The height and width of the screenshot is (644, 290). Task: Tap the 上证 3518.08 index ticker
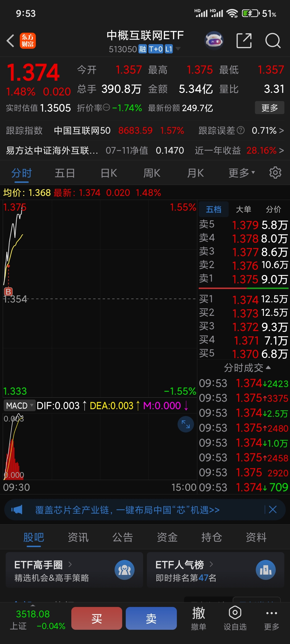[x=38, y=620]
